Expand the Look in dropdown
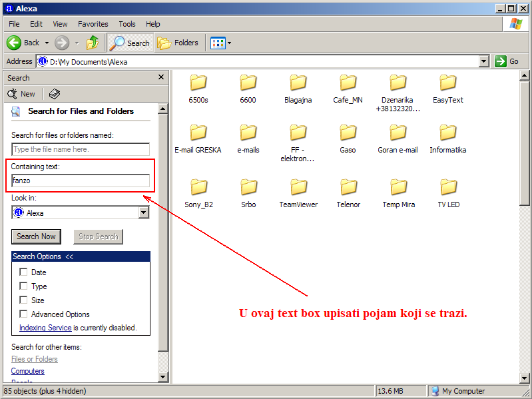The height and width of the screenshot is (399, 532). point(143,212)
